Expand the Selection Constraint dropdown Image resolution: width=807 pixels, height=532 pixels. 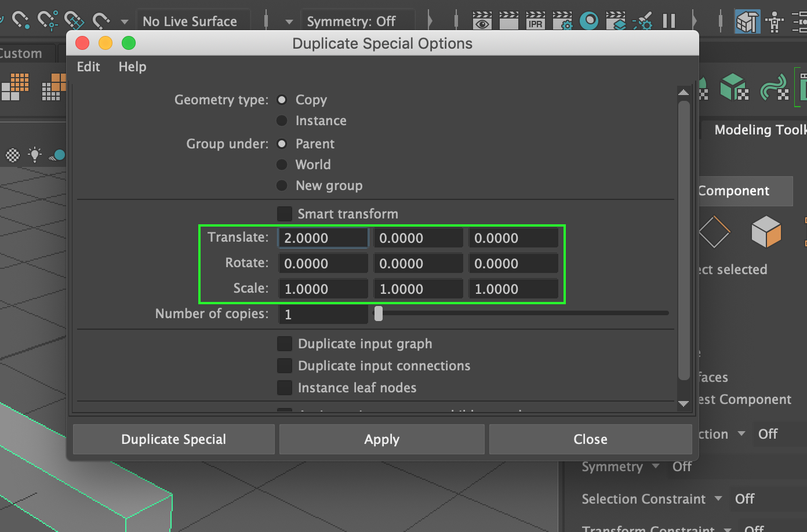point(718,499)
